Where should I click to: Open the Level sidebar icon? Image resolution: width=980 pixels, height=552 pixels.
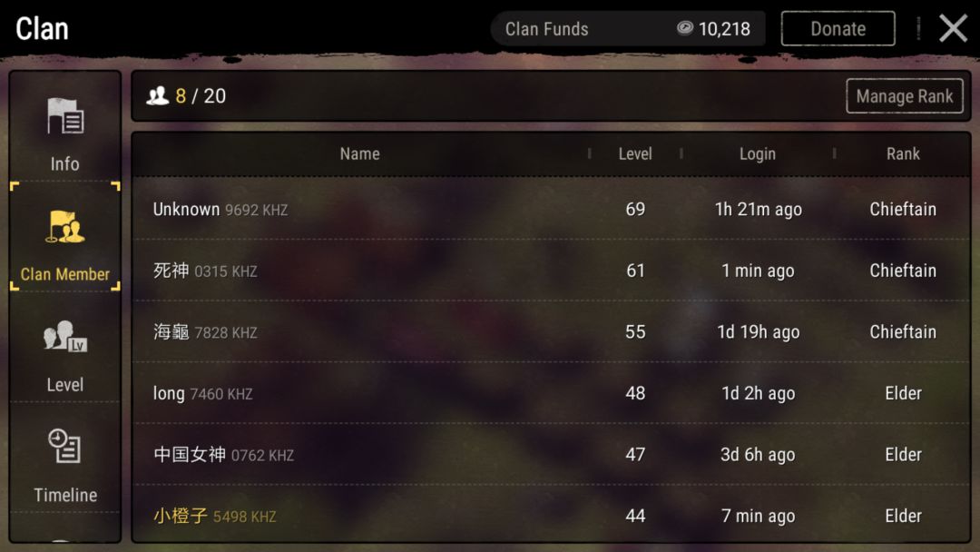tap(65, 337)
